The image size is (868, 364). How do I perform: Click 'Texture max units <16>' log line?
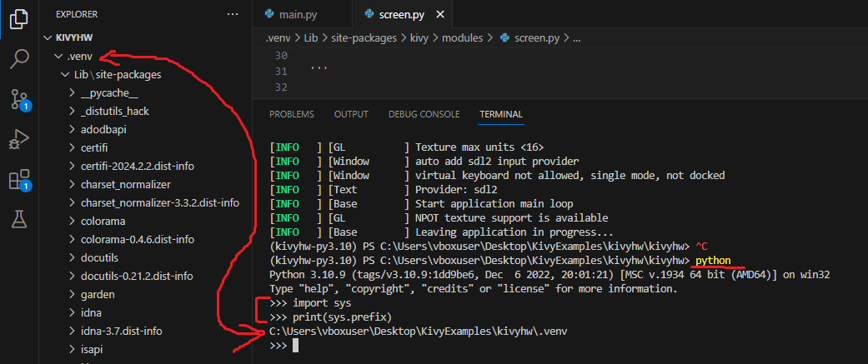coord(479,147)
